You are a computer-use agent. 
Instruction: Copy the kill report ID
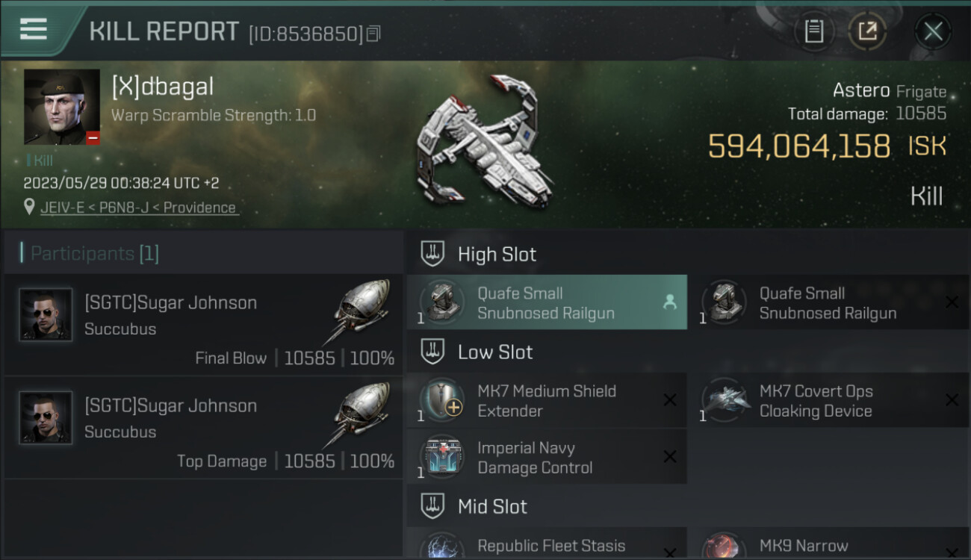coord(374,34)
